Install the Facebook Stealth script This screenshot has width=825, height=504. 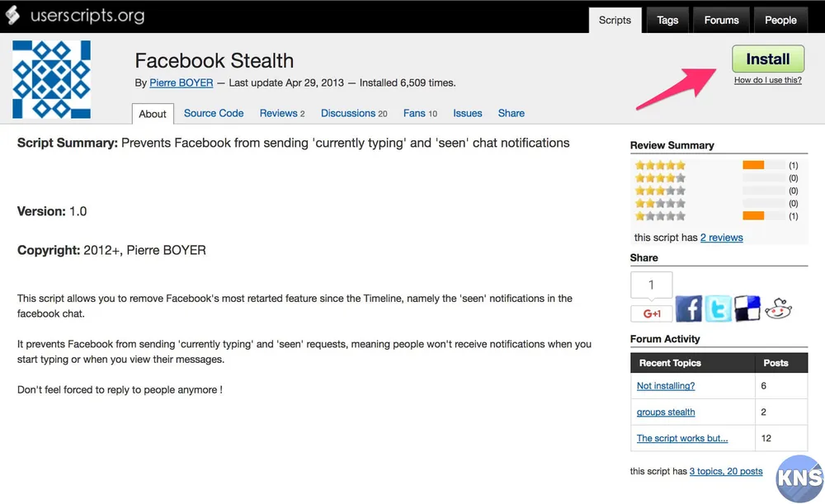click(767, 59)
